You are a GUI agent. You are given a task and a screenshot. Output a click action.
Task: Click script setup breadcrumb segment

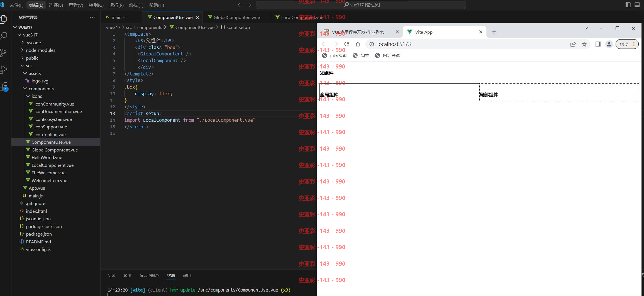[x=235, y=27]
